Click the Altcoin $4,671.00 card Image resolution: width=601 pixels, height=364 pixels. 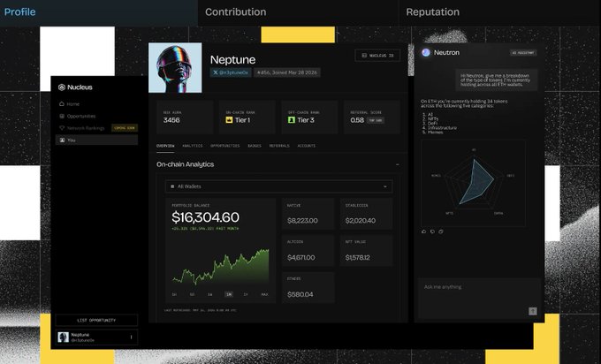tap(308, 251)
